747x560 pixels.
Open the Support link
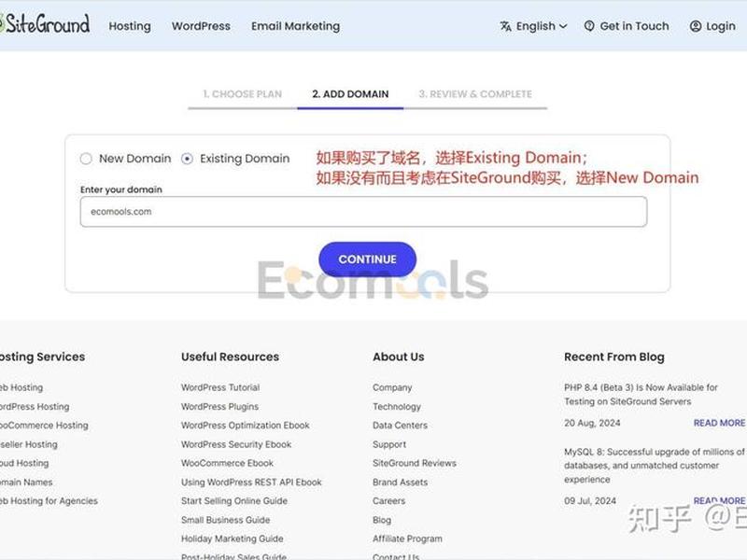click(389, 444)
